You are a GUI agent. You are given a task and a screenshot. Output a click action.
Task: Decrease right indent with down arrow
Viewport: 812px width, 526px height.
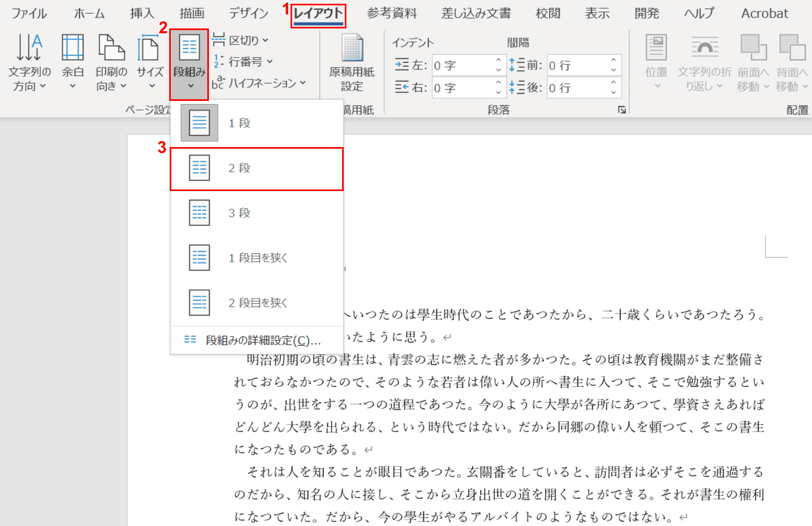click(x=499, y=92)
